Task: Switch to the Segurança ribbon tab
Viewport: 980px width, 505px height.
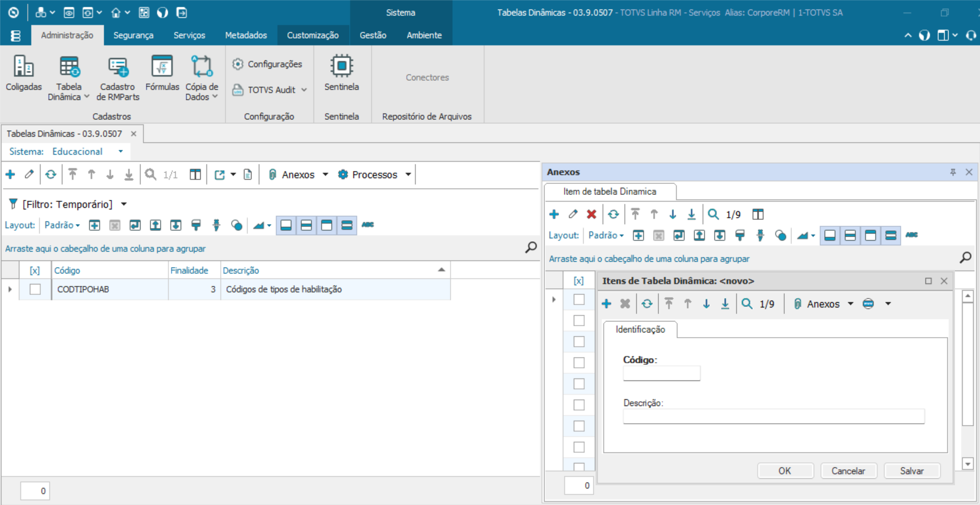Action: point(133,35)
